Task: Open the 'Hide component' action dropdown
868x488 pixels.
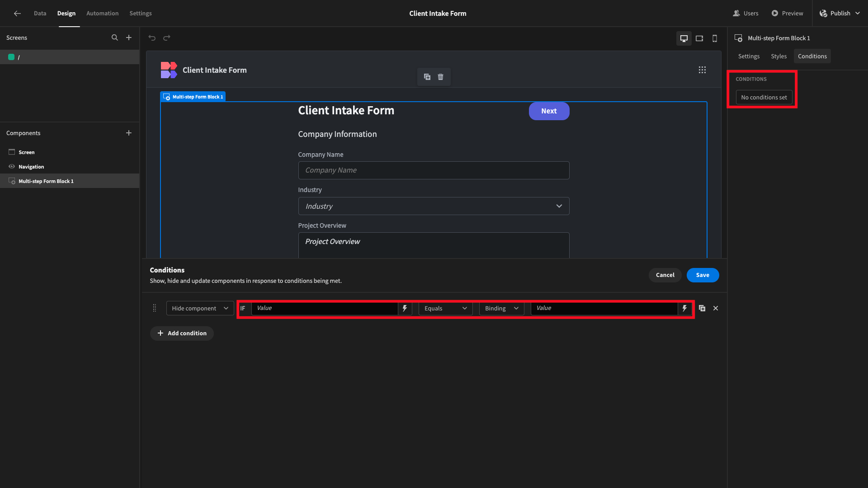Action: pos(200,308)
